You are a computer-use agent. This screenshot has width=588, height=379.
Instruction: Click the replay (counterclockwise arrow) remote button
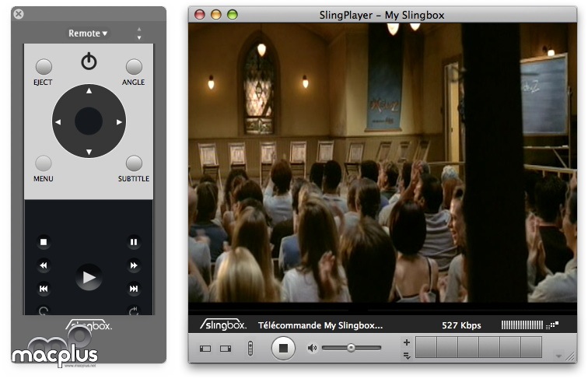coord(44,311)
